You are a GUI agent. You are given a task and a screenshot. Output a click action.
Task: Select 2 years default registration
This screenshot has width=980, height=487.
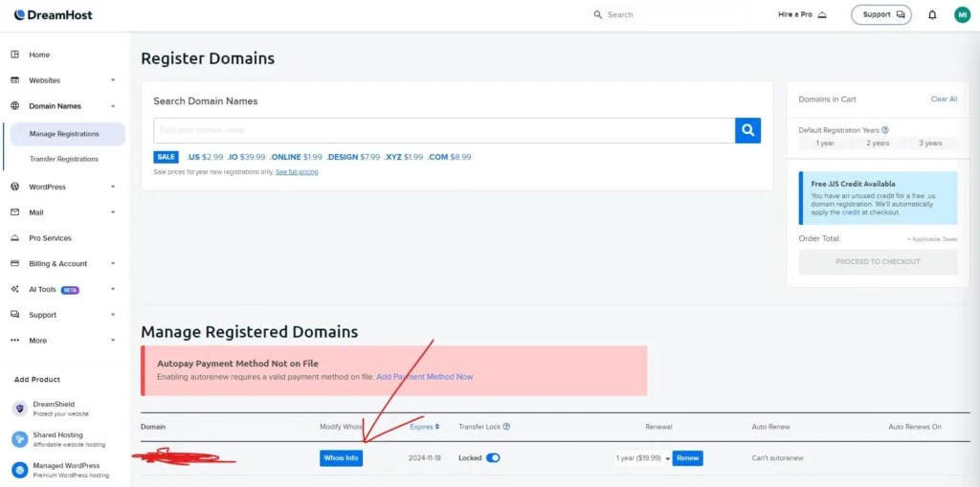pyautogui.click(x=878, y=144)
